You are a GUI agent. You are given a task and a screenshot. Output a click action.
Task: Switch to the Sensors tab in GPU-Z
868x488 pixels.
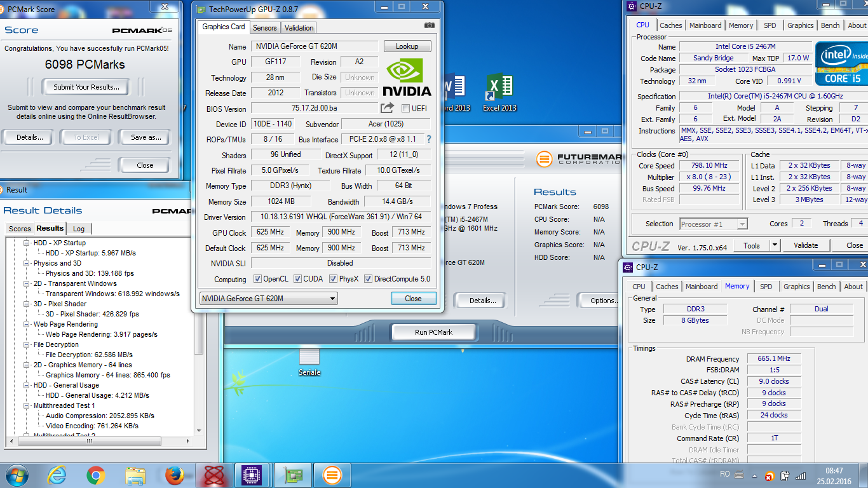264,28
